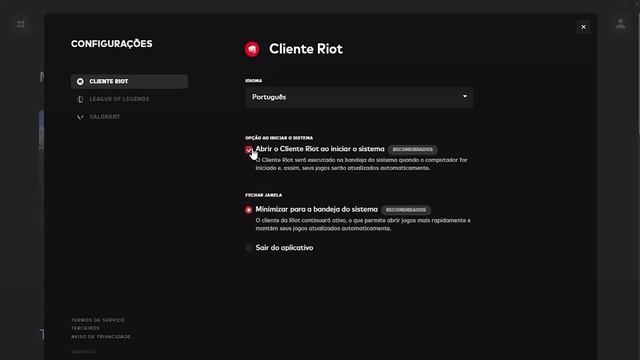
Task: Uncheck Abrir o Cliente Riot ao iniciar
Action: [x=249, y=149]
